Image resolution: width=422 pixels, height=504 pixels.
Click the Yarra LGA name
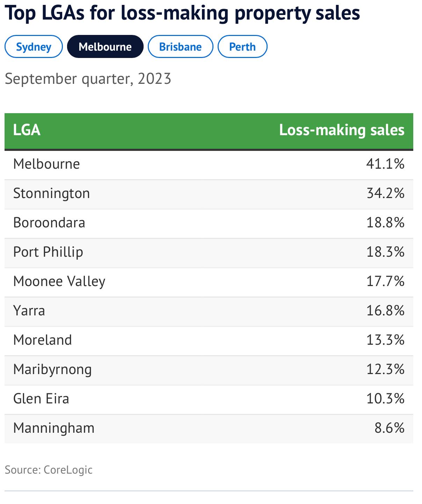point(29,311)
